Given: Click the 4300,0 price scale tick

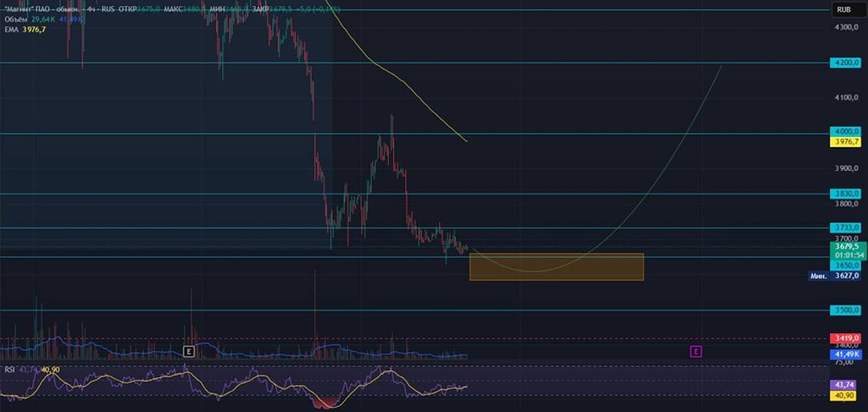Looking at the screenshot, I should point(847,27).
